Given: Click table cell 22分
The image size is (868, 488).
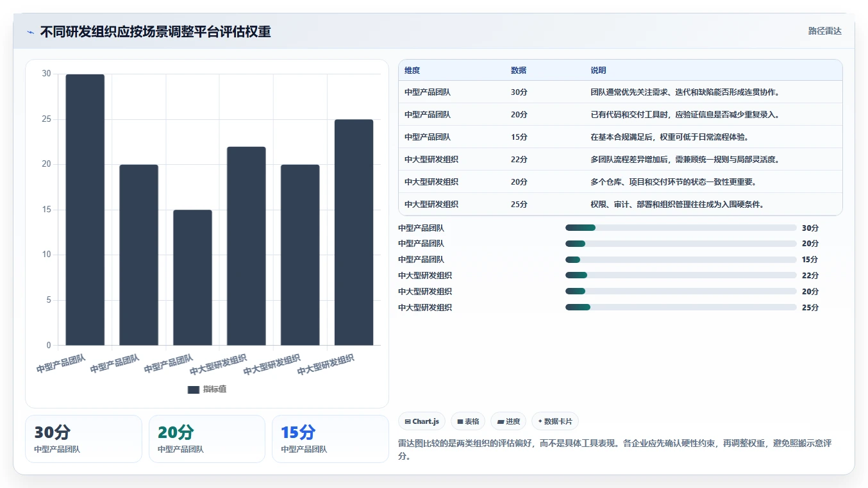Looking at the screenshot, I should tap(519, 160).
